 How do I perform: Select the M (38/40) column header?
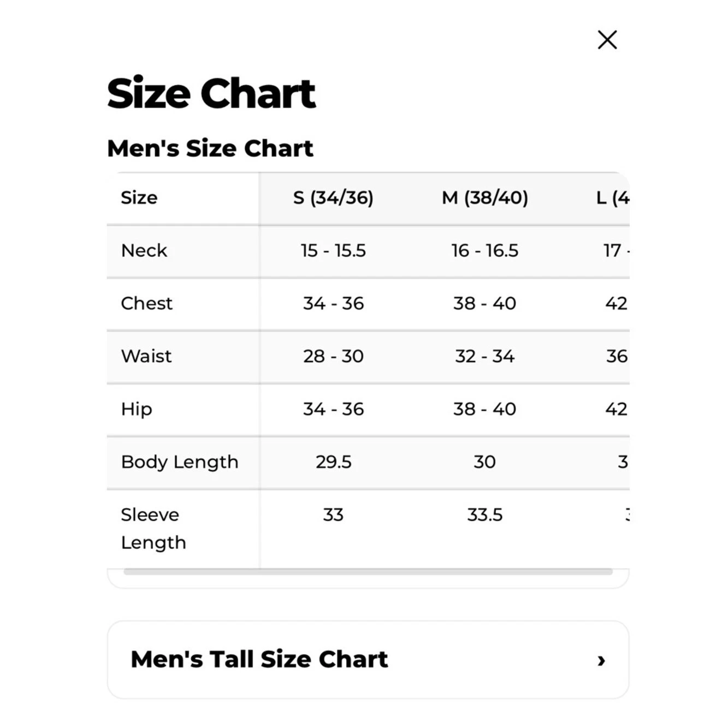[485, 197]
